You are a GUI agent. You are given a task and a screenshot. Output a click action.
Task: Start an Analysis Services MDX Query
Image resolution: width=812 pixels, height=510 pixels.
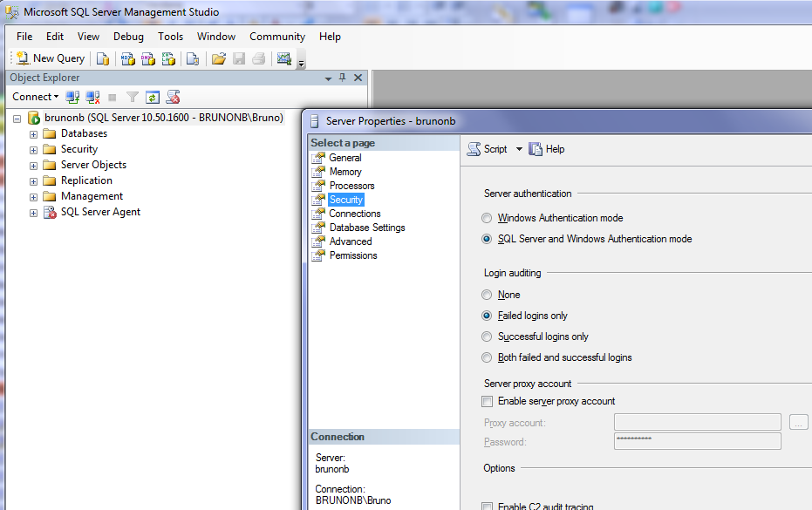pyautogui.click(x=128, y=59)
